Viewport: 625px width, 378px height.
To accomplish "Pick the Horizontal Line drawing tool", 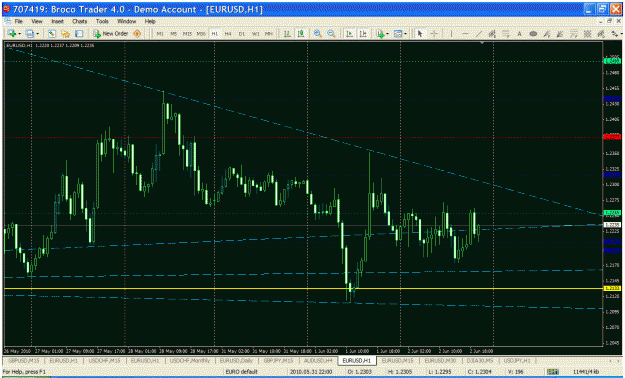I will [465, 34].
